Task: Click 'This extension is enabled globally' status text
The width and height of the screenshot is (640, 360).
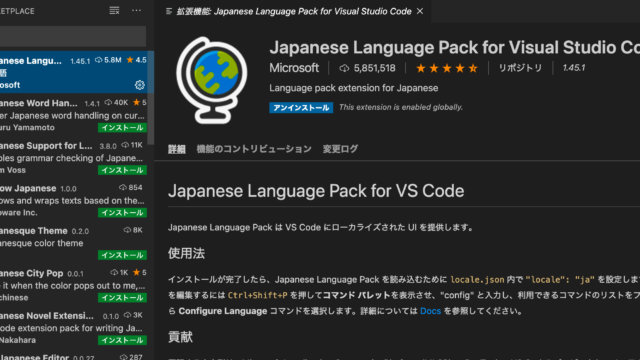Action: (401, 107)
